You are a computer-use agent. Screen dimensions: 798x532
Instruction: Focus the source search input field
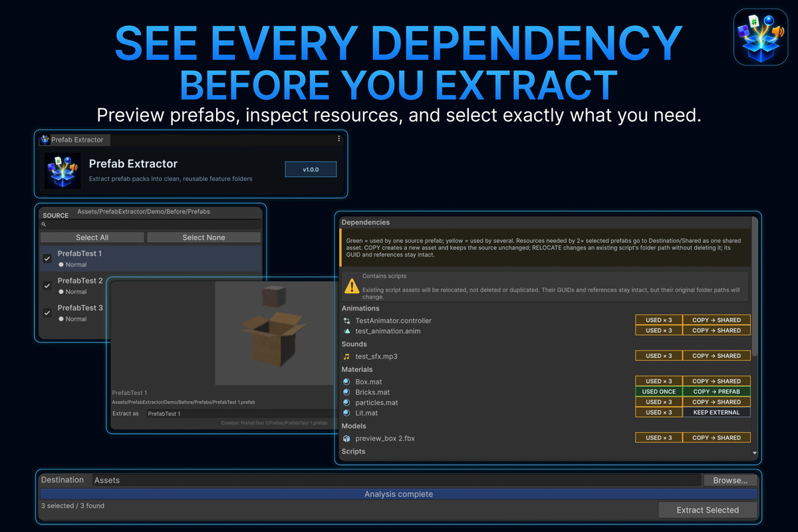pos(150,225)
